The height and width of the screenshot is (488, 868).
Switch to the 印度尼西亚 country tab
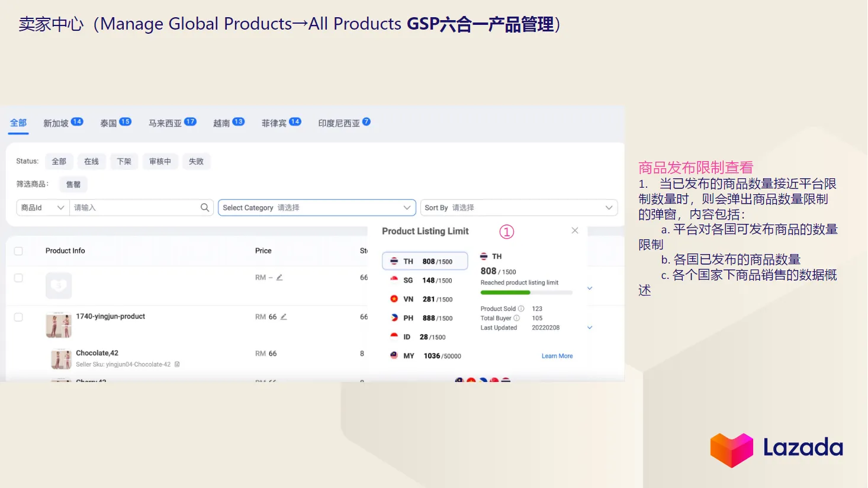(339, 123)
